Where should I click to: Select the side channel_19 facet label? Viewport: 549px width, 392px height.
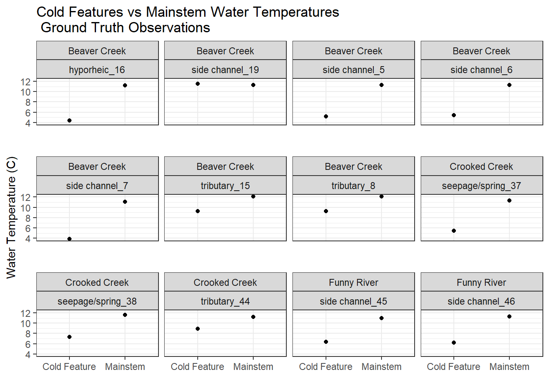pyautogui.click(x=225, y=70)
